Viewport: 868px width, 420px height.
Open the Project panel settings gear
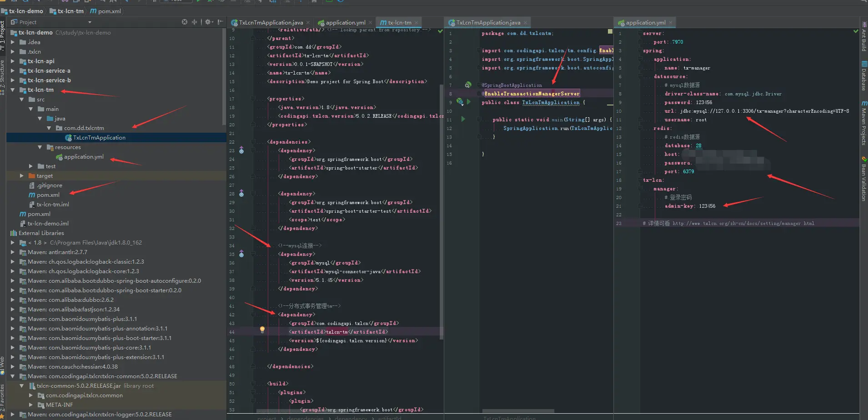208,22
